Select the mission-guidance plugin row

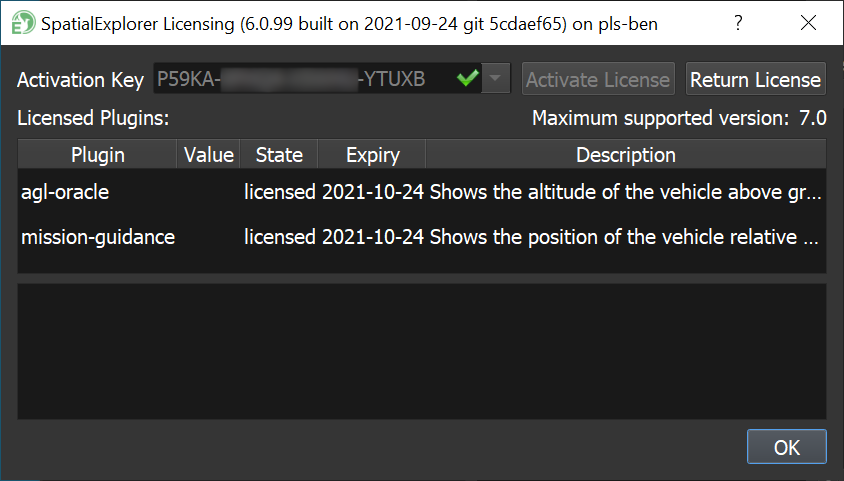(x=98, y=237)
